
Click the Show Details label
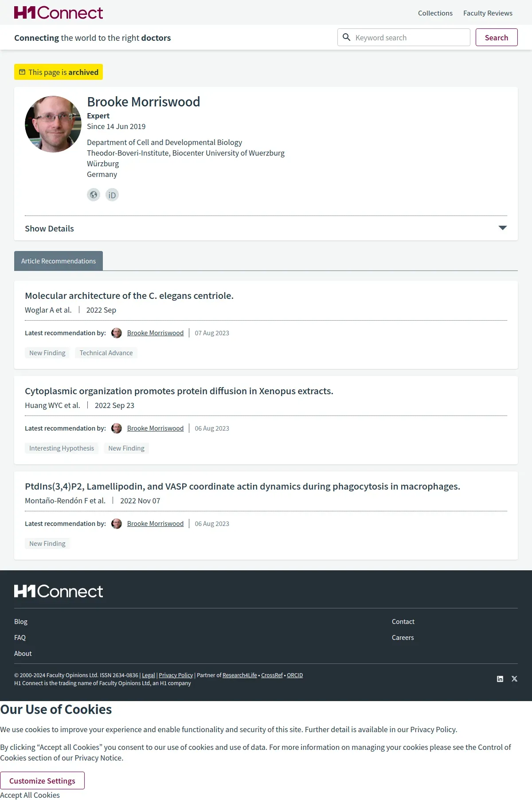point(49,228)
